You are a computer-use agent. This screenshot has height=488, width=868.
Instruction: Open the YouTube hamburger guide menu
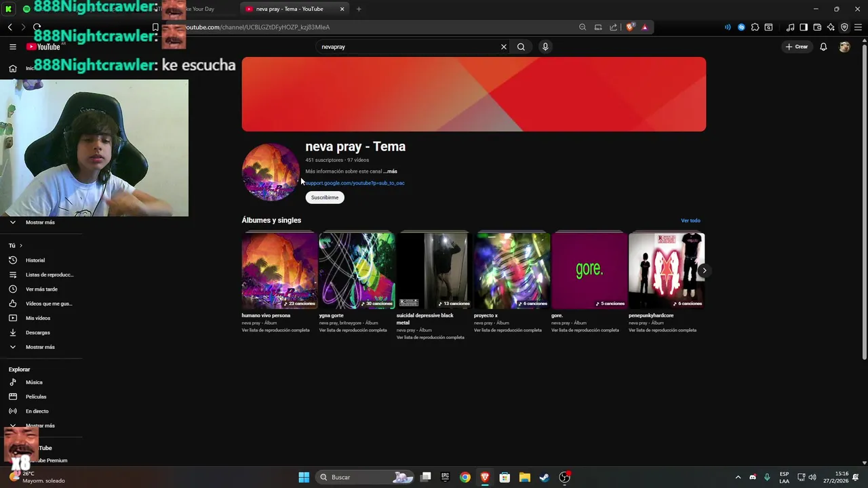(12, 47)
